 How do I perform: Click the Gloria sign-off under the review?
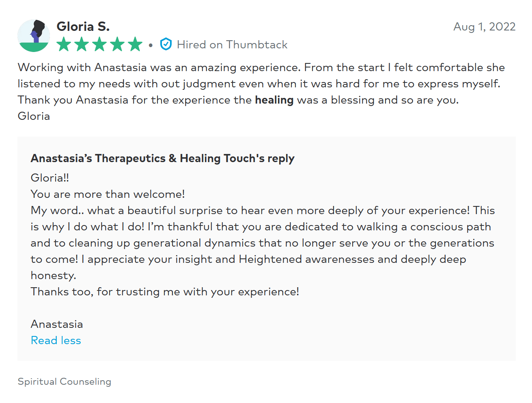coord(34,116)
